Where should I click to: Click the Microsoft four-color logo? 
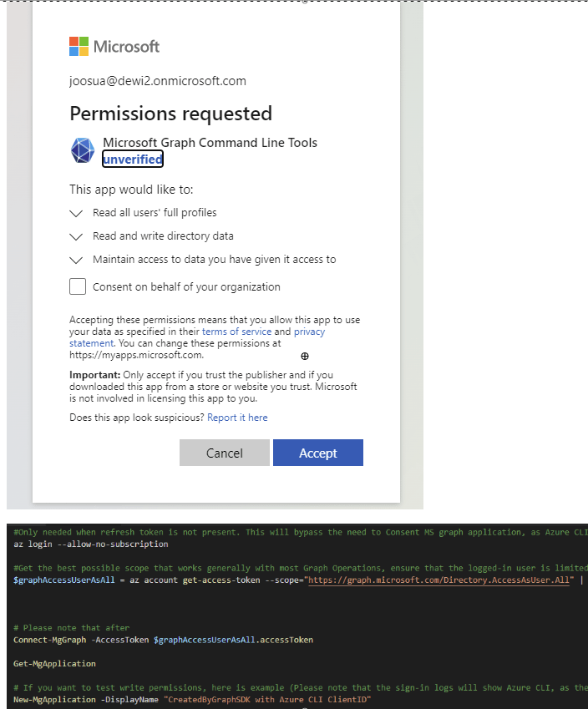pos(79,47)
